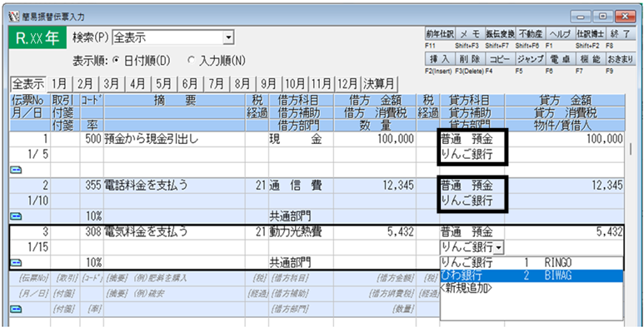Click the [借方科目] placeholder field
Viewport: 644px width, 327px height.
point(291,279)
